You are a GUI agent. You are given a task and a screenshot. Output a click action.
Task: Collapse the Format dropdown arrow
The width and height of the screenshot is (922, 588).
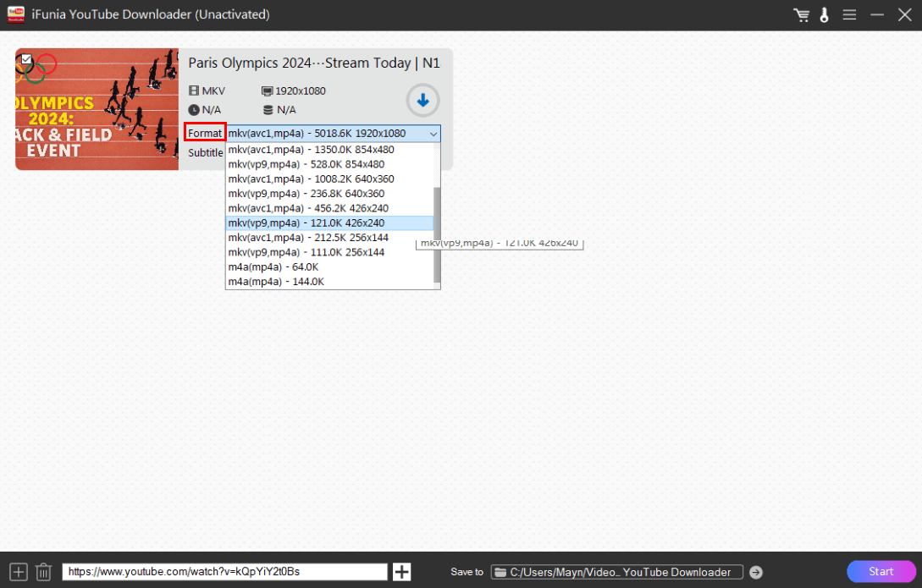click(x=433, y=134)
